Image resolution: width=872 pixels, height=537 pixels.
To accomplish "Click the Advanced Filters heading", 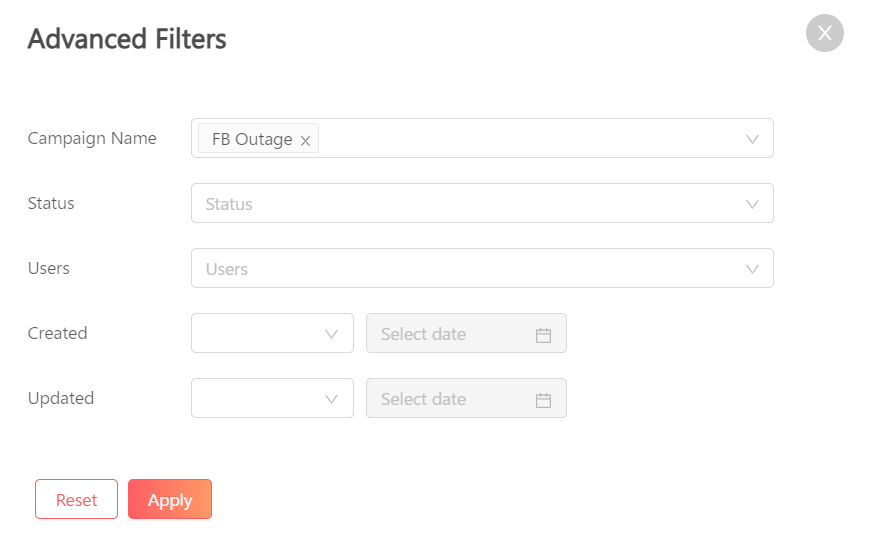I will click(127, 39).
